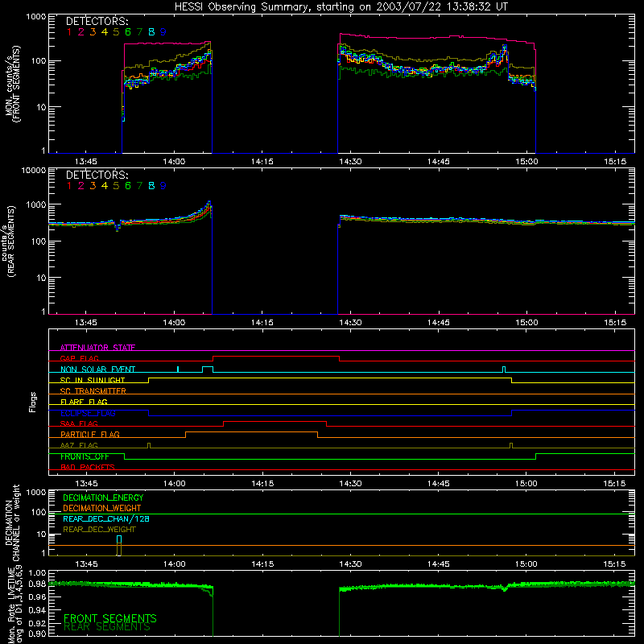The width and height of the screenshot is (644, 644).
Task: Click the vertical 'Flags' axis label
Action: (x=33, y=402)
